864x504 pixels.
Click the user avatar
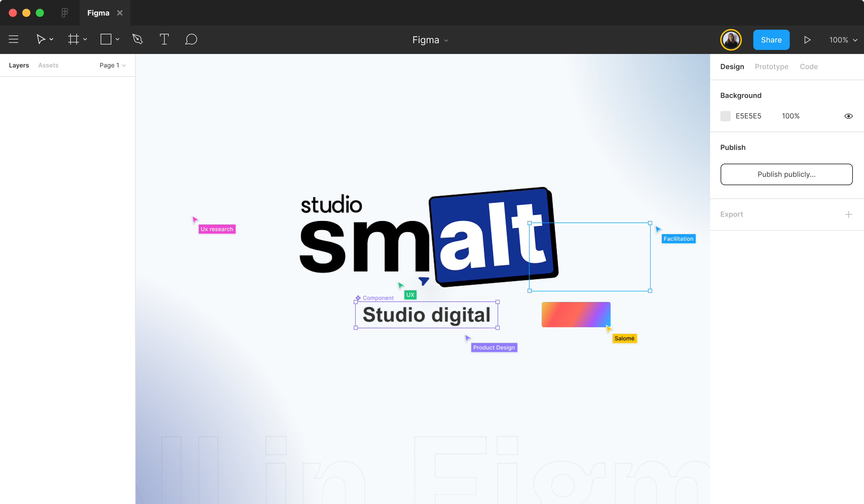click(731, 40)
